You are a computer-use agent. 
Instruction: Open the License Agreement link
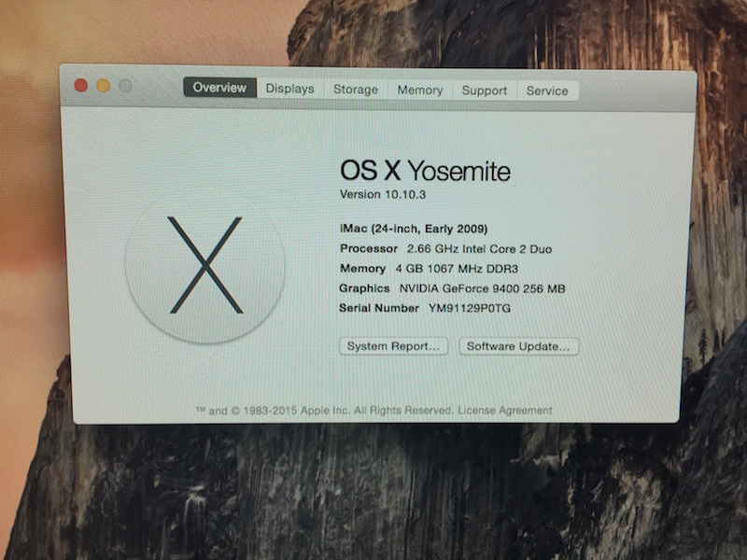coord(505,410)
